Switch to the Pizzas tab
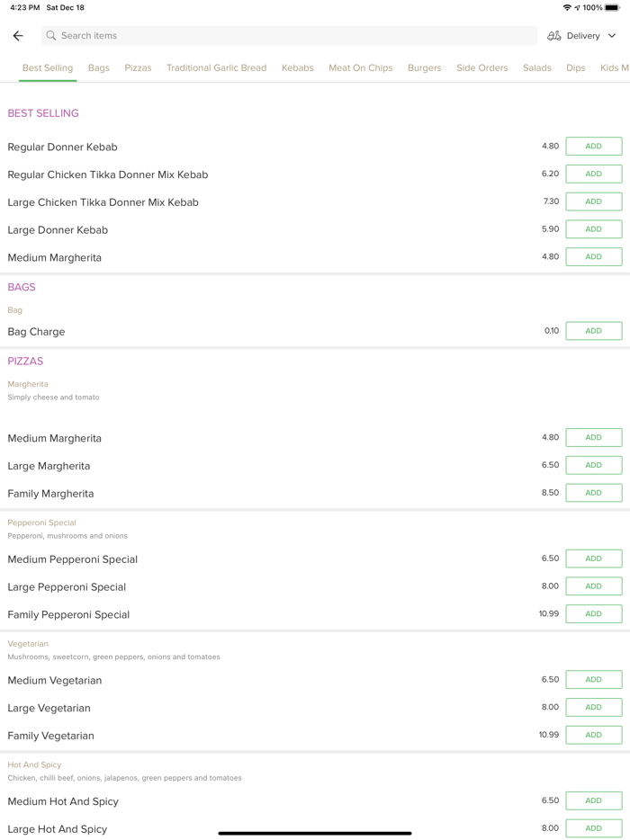The image size is (630, 840). click(138, 67)
